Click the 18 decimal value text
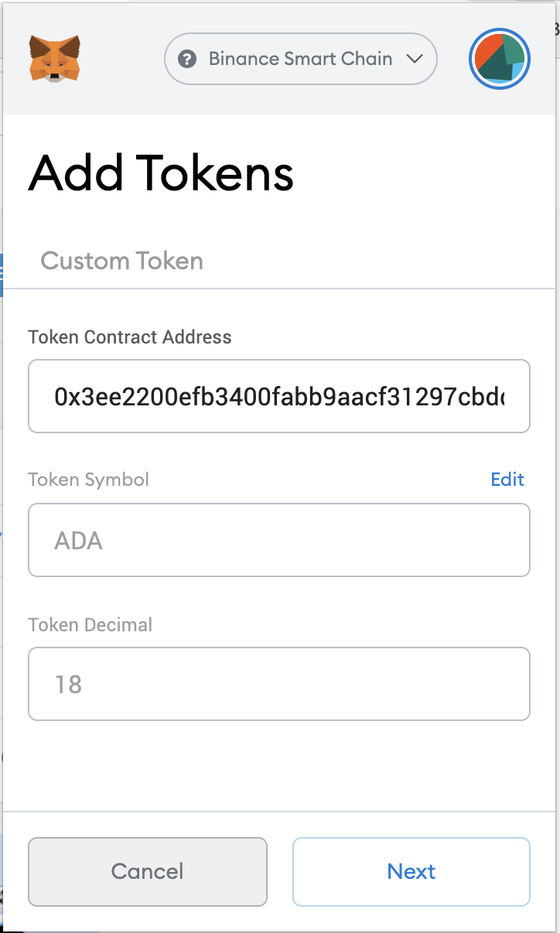Viewport: 560px width, 933px height. (x=68, y=685)
